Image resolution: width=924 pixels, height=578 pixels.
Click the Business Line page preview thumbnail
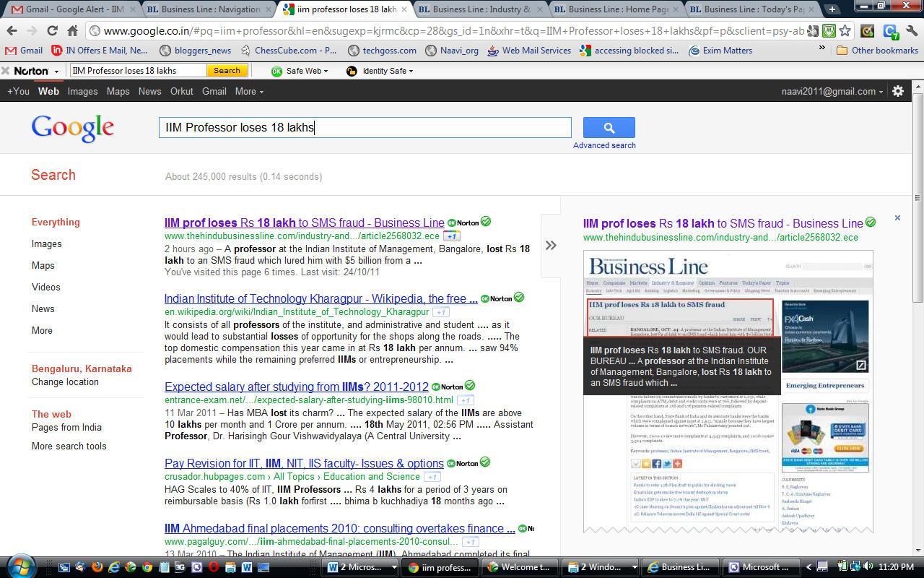pyautogui.click(x=728, y=392)
